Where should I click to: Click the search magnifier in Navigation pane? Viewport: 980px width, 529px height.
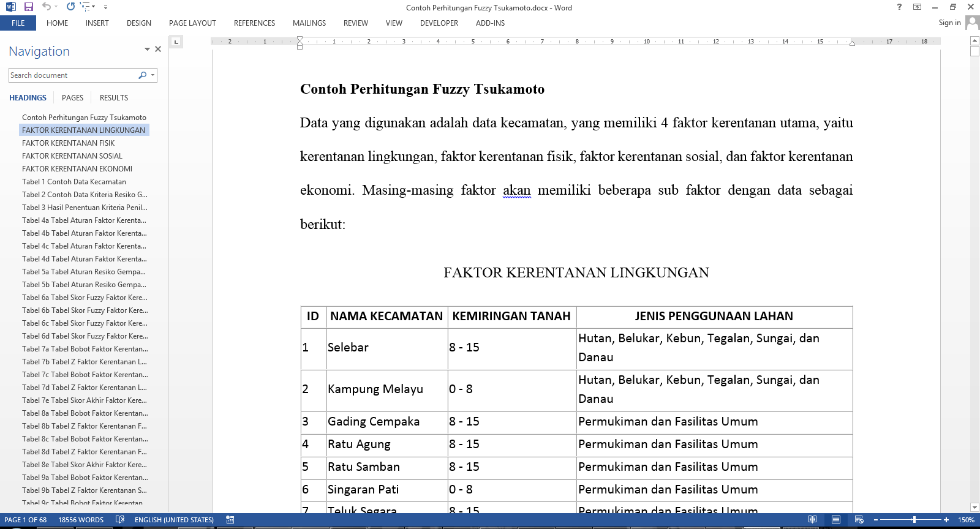pos(142,75)
